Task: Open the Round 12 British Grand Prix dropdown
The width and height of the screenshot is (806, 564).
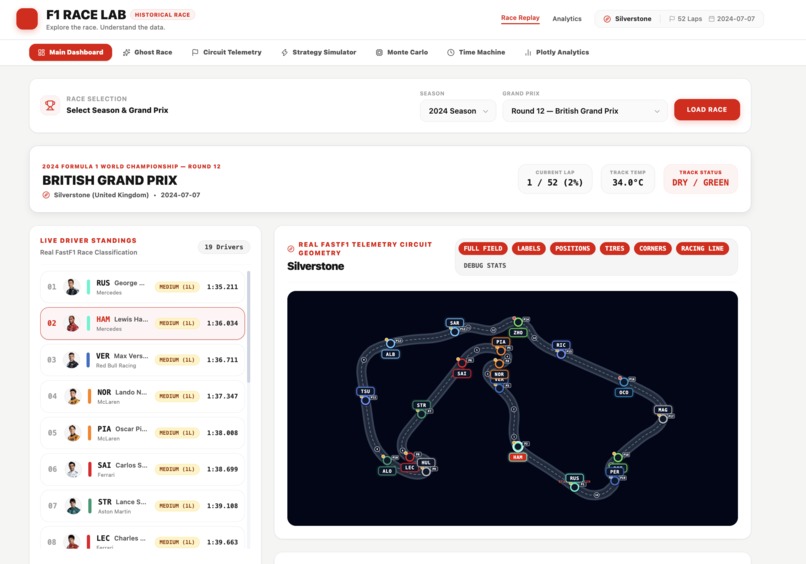Action: point(585,111)
